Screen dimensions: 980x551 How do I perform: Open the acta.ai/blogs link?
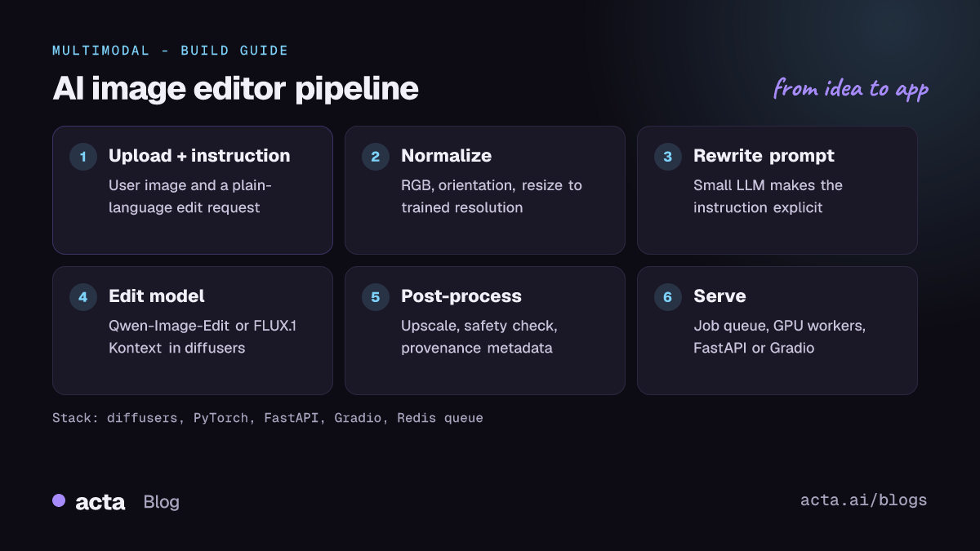click(x=864, y=500)
